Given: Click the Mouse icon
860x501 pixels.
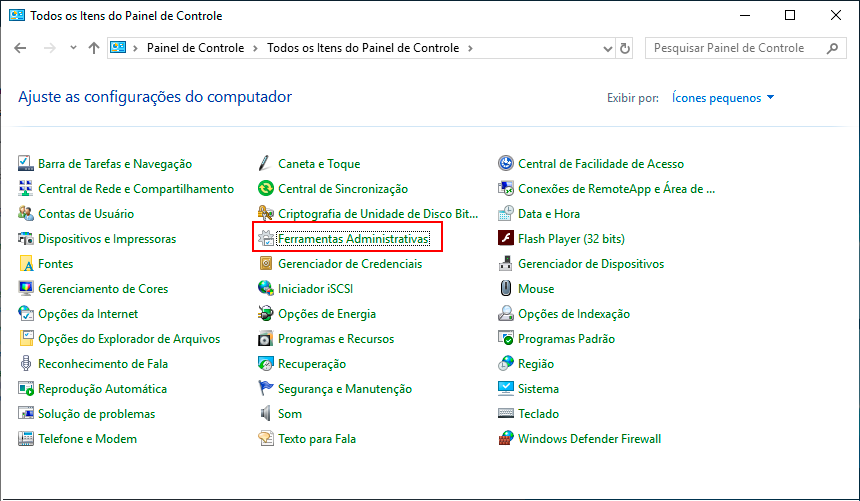Looking at the screenshot, I should click(x=506, y=289).
